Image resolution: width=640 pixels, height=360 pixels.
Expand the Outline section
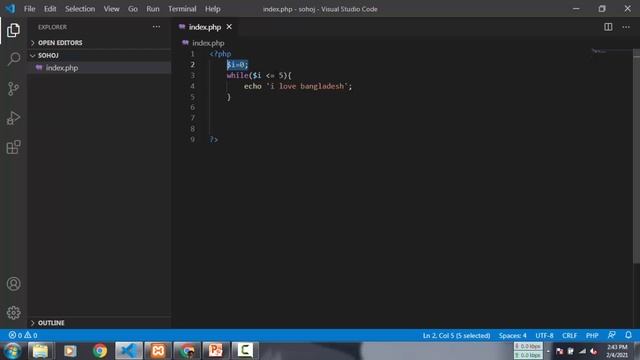point(99,323)
